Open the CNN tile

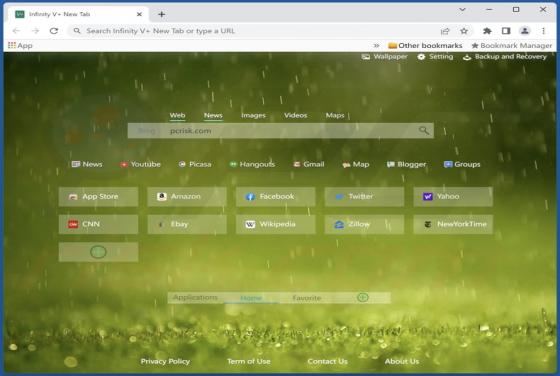(x=99, y=224)
